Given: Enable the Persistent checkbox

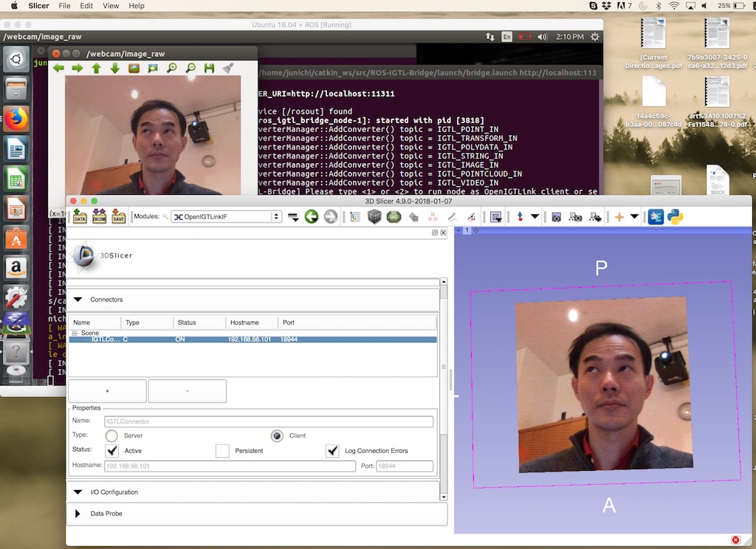Looking at the screenshot, I should click(x=221, y=449).
